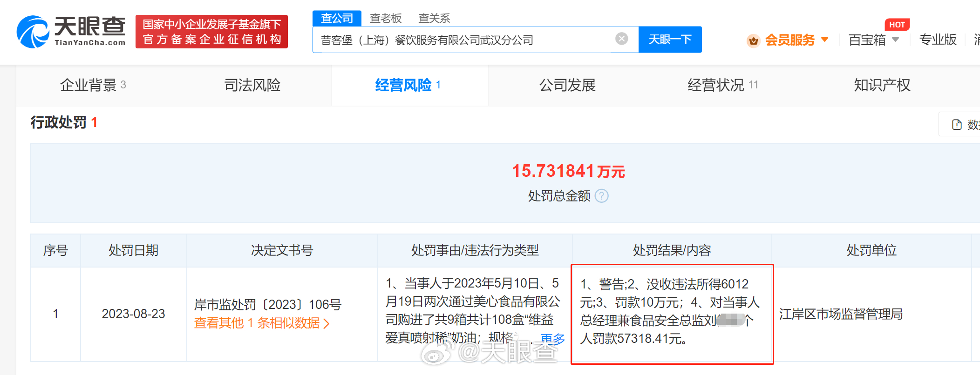Open the 百宝箱 dropdown menu
This screenshot has height=375, width=980.
point(895,40)
